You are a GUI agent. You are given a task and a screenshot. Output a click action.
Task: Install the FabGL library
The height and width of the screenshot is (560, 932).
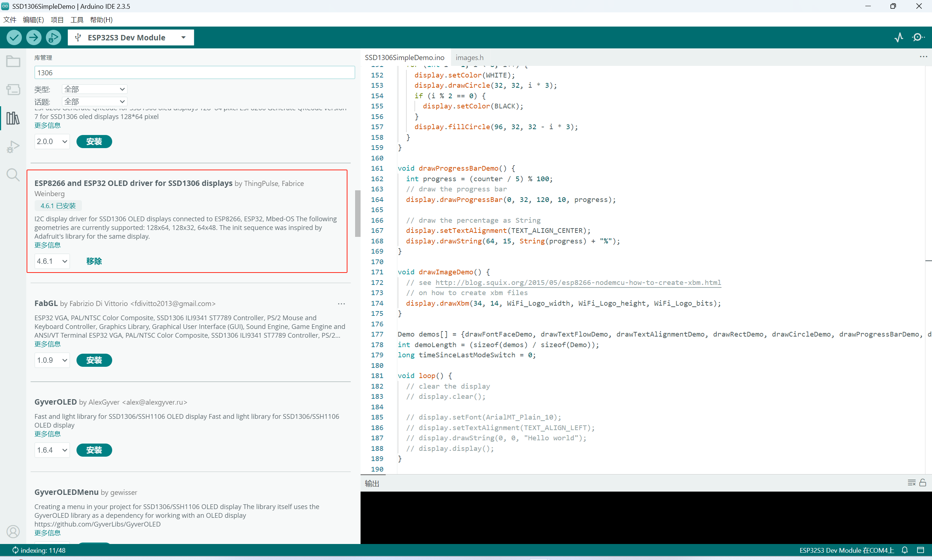click(x=94, y=360)
